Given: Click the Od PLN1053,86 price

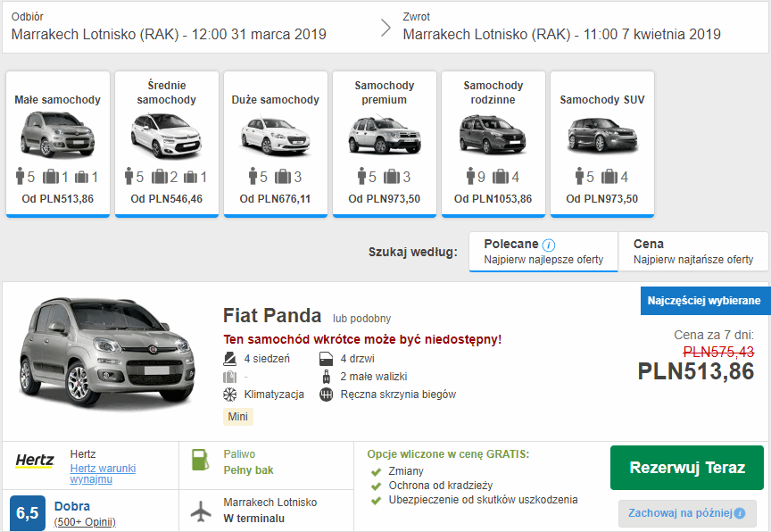Looking at the screenshot, I should (x=493, y=199).
